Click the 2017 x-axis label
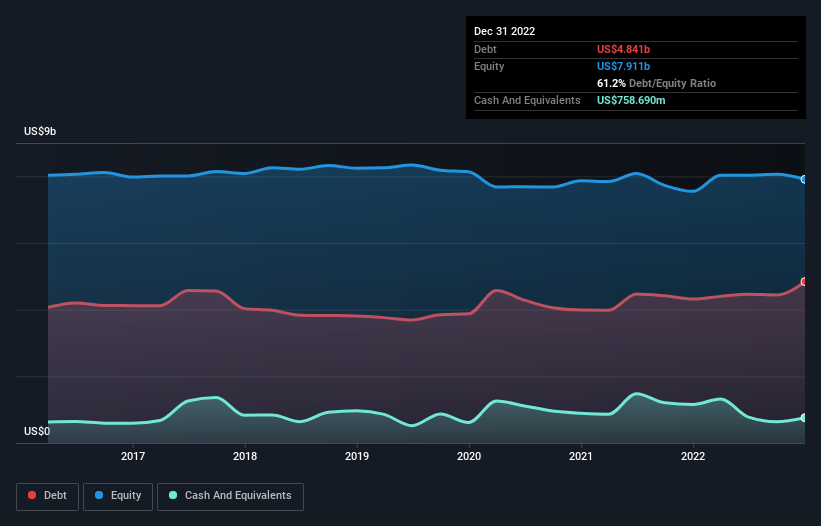821x526 pixels. 133,456
